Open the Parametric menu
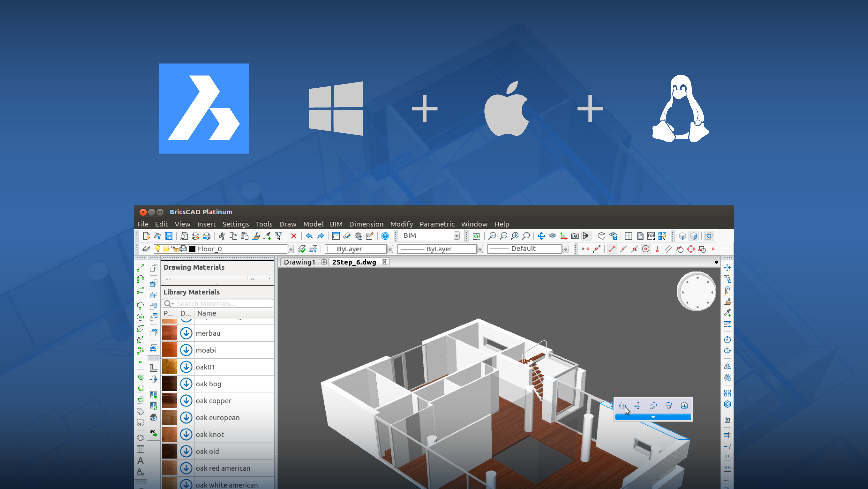 [x=437, y=224]
